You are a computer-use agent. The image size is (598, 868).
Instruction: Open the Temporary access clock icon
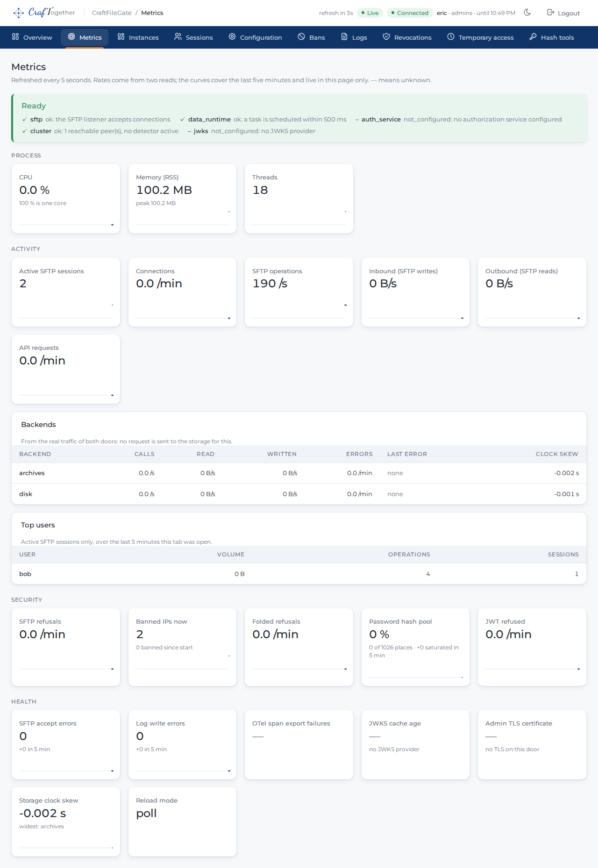pos(451,37)
